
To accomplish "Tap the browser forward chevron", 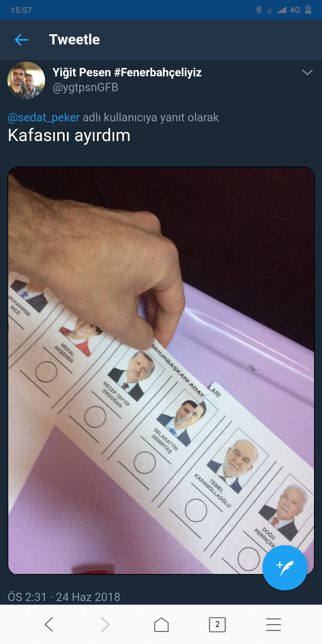I will coord(105,624).
